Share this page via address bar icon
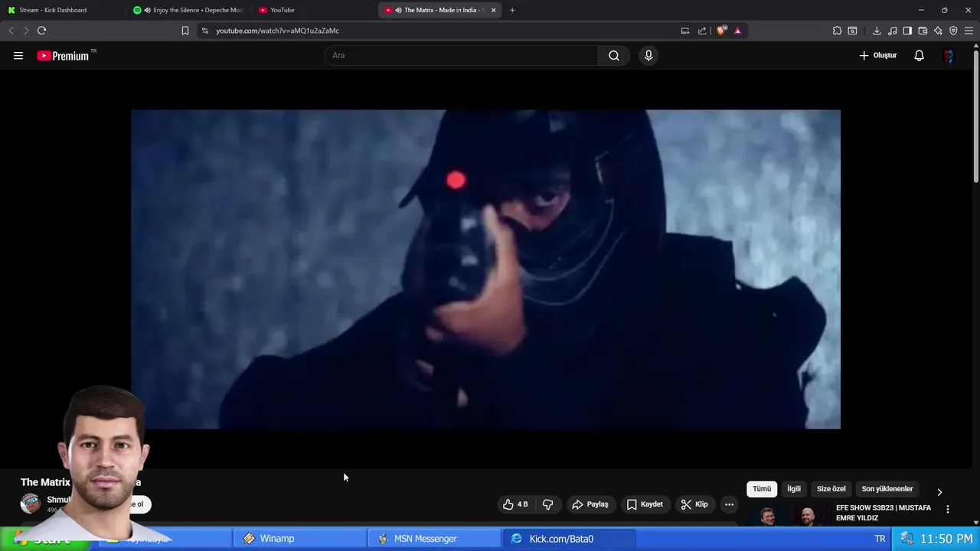The image size is (980, 551). tap(702, 31)
